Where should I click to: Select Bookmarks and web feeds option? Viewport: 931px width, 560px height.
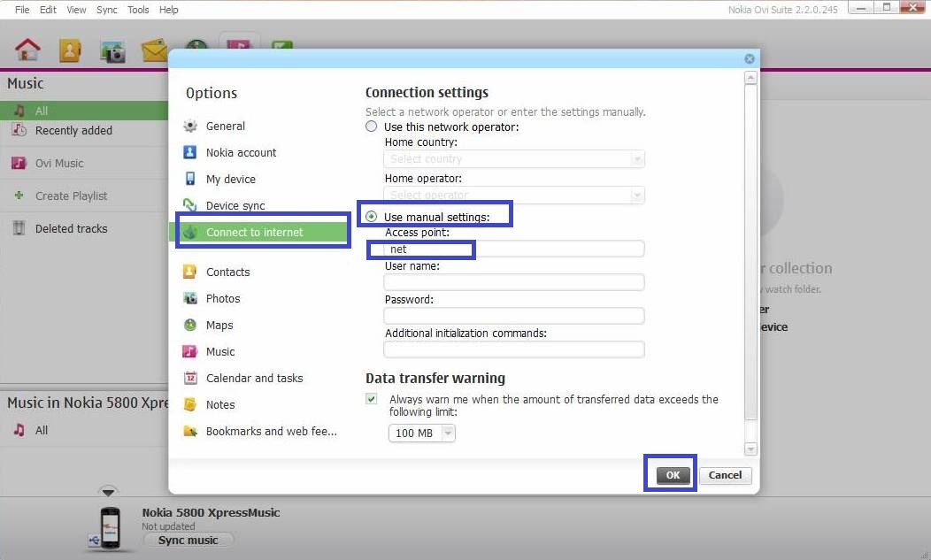click(272, 431)
